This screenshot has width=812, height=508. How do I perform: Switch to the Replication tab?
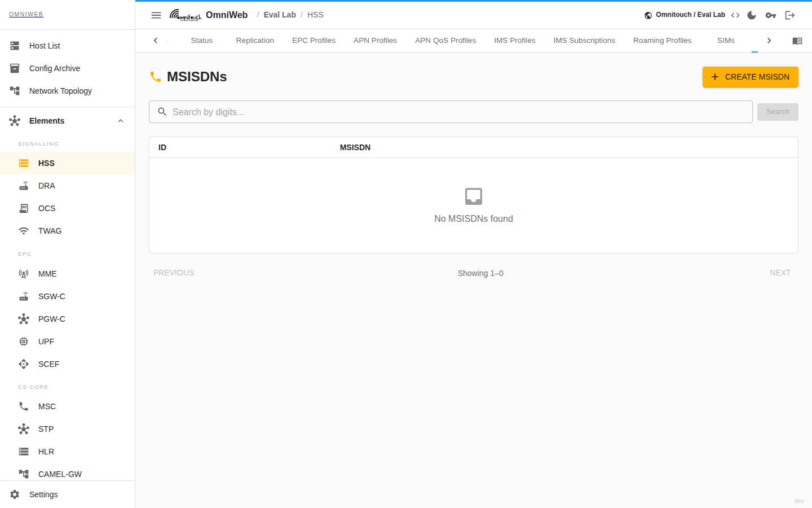[x=255, y=41]
